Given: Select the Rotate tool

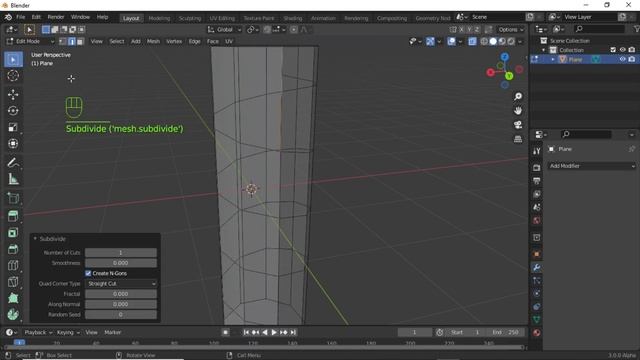Looking at the screenshot, I should 13,111.
